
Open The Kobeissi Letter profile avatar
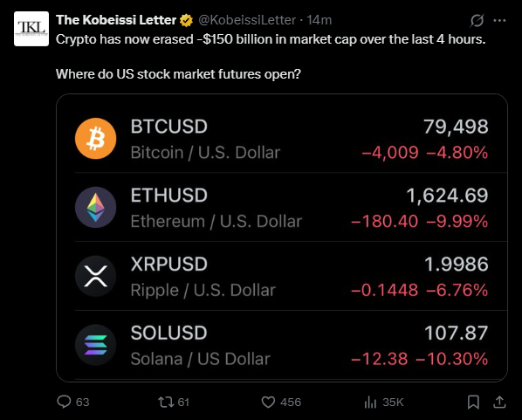point(31,29)
